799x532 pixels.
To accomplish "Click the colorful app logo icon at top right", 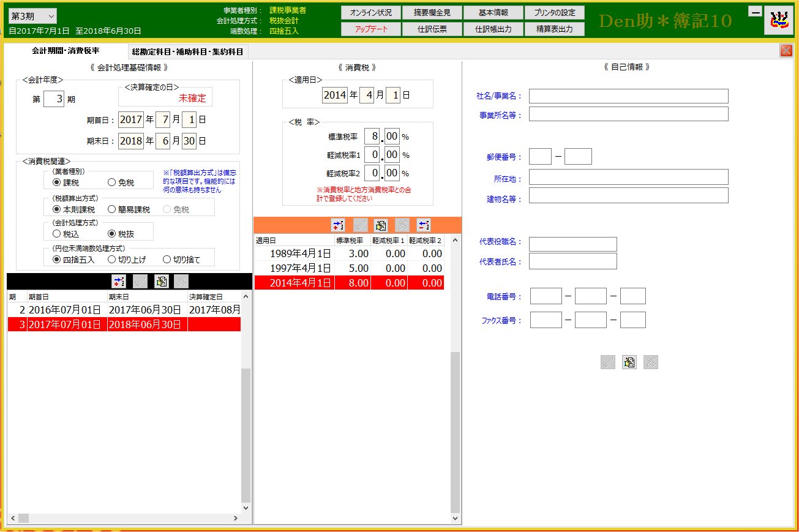I will pyautogui.click(x=778, y=21).
